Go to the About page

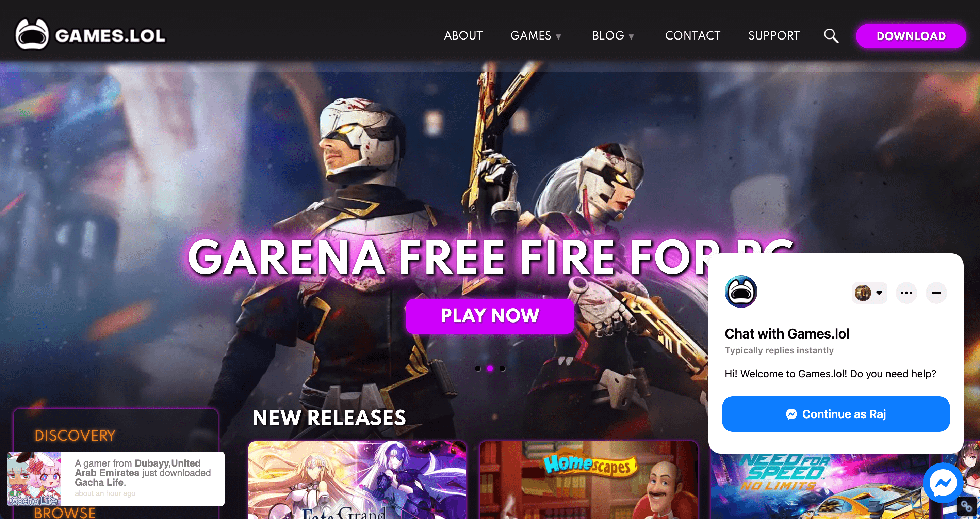tap(463, 36)
